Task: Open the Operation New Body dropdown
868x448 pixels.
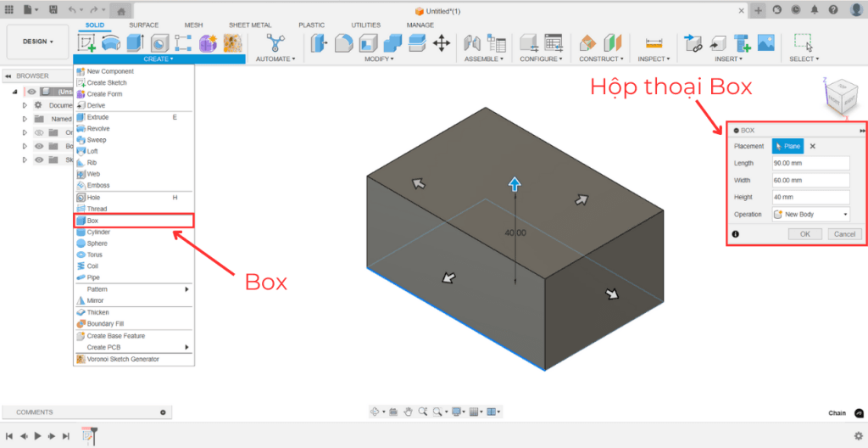Action: coord(810,215)
